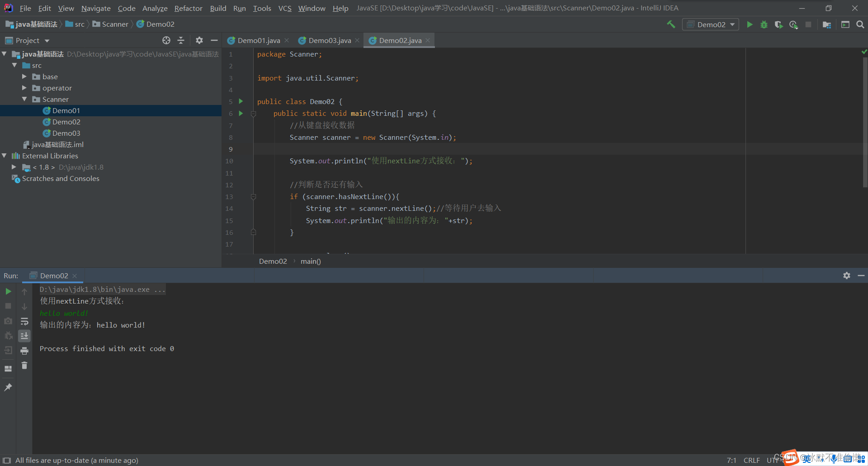Viewport: 868px width, 466px height.
Task: Click the editor vertical scrollbar
Action: pyautogui.click(x=865, y=122)
